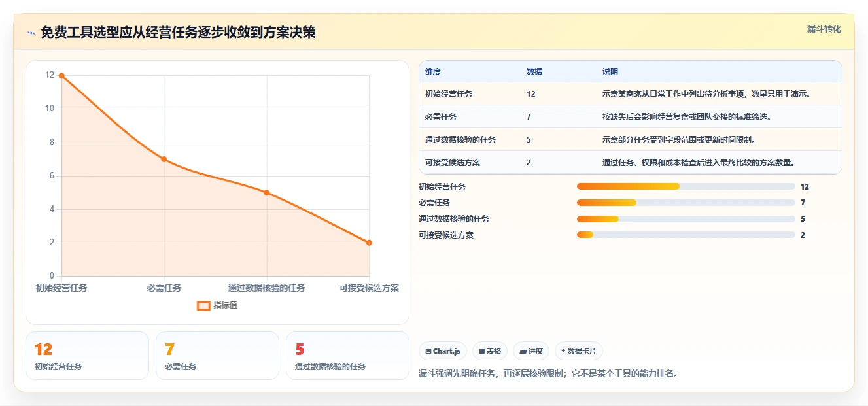This screenshot has height=406, width=868.
Task: Click the value 7 right of the 必需任务 progress bar
Action: (803, 203)
